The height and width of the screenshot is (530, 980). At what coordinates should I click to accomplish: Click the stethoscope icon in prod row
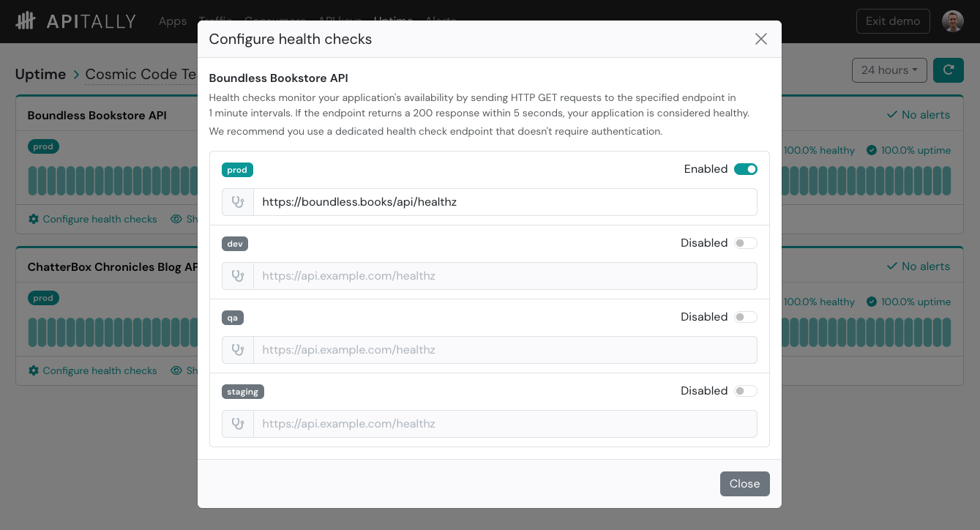click(238, 202)
